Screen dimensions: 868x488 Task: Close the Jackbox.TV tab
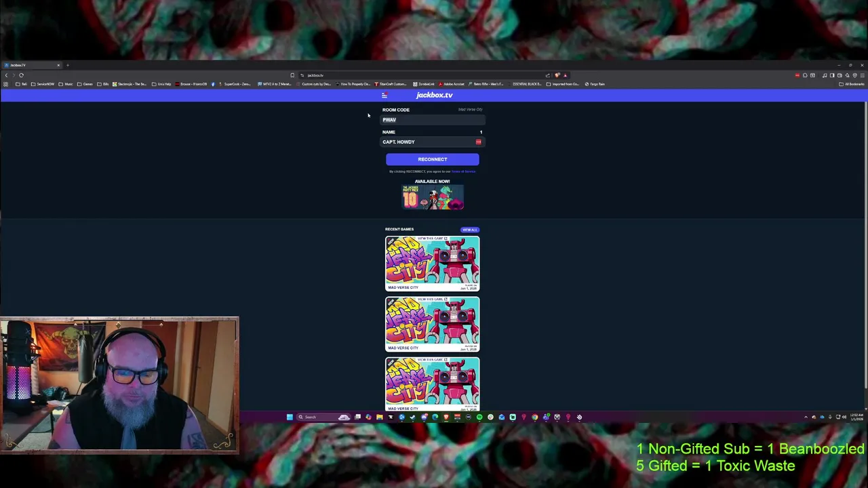point(58,65)
